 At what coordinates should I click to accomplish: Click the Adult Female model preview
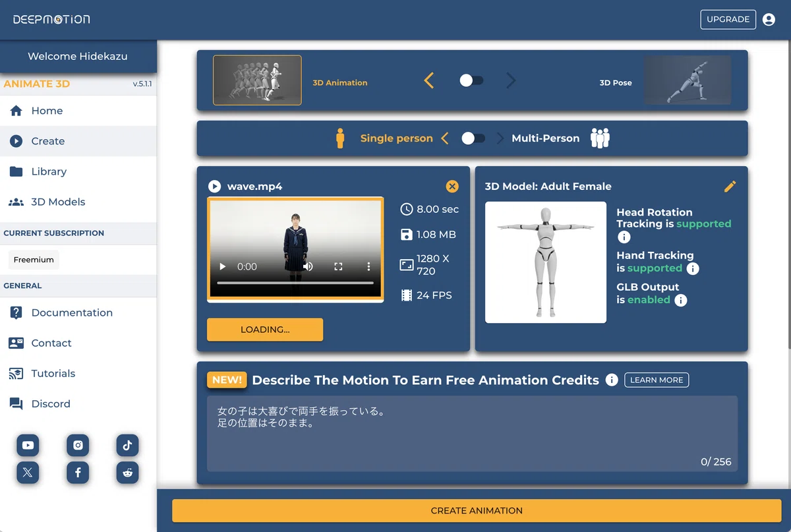(546, 262)
